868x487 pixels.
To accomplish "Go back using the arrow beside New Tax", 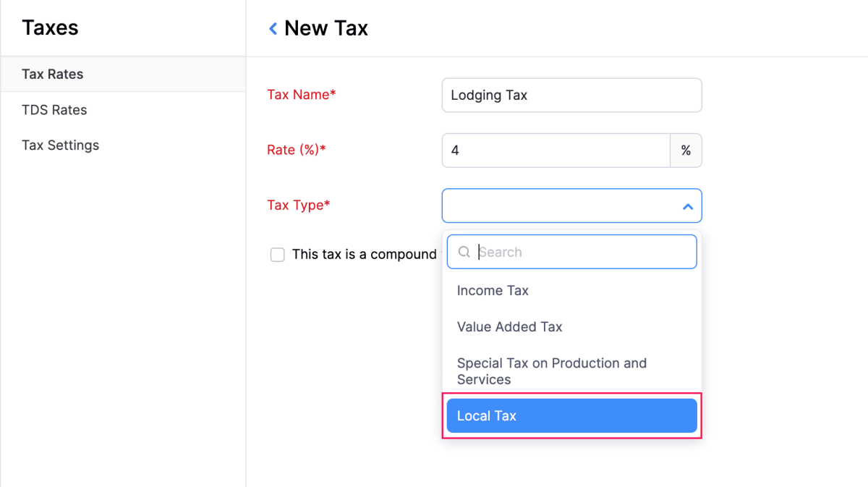I will 273,28.
